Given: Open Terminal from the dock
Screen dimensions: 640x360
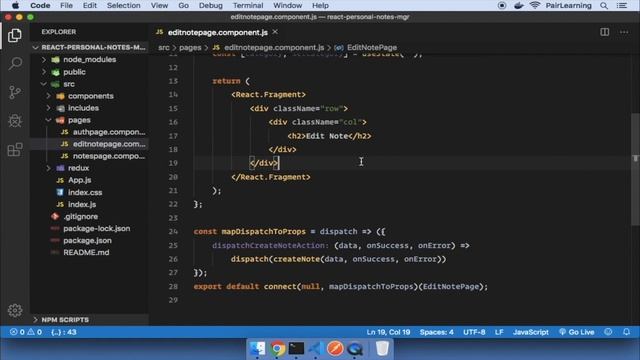Looking at the screenshot, I should 296,349.
